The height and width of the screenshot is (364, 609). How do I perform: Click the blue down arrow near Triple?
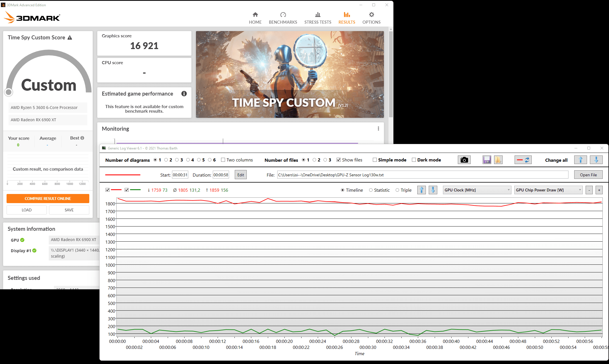[x=433, y=190]
